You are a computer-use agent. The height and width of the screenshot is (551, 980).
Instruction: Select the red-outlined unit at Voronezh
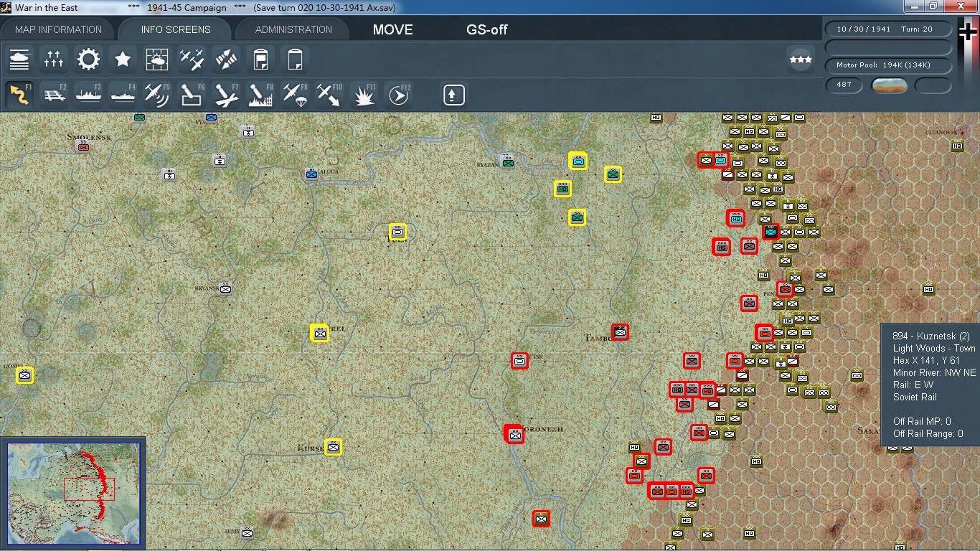[x=514, y=434]
